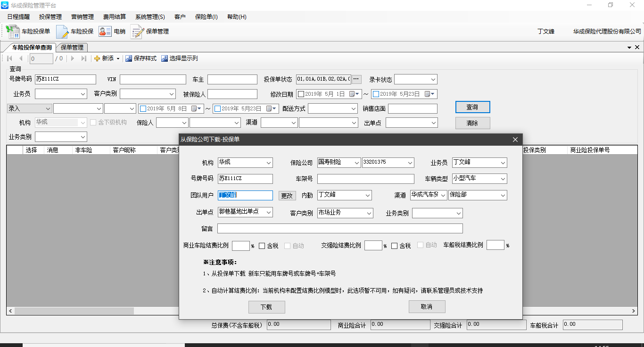Click the 下载 button
Viewport: 644px width, 347px height.
[266, 307]
